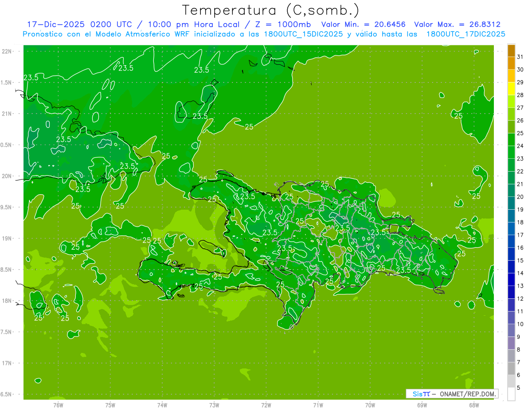Click the 20 label on the color scale
This screenshot has width=532, height=411.
[x=520, y=197]
